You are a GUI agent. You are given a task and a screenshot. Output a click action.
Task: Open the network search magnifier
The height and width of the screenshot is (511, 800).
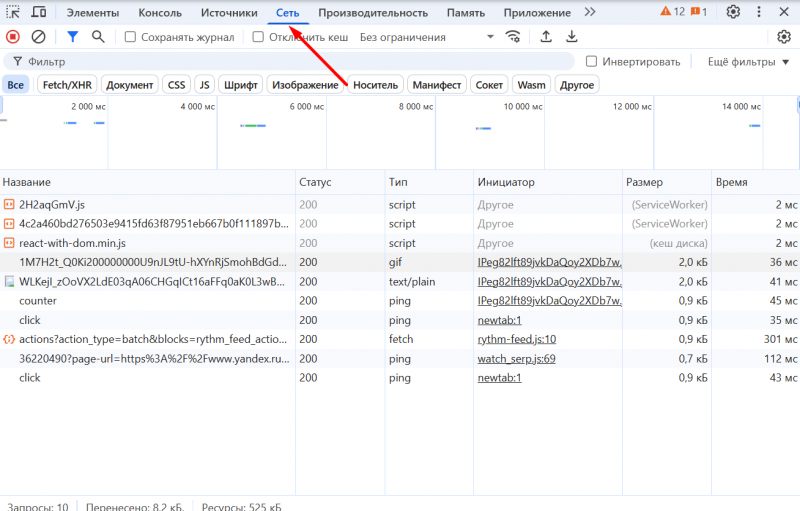coord(98,37)
